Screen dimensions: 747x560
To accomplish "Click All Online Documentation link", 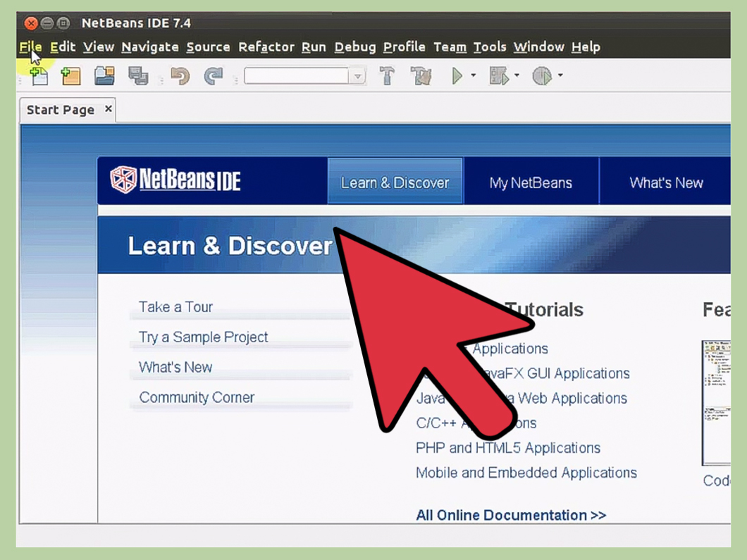I will click(511, 515).
